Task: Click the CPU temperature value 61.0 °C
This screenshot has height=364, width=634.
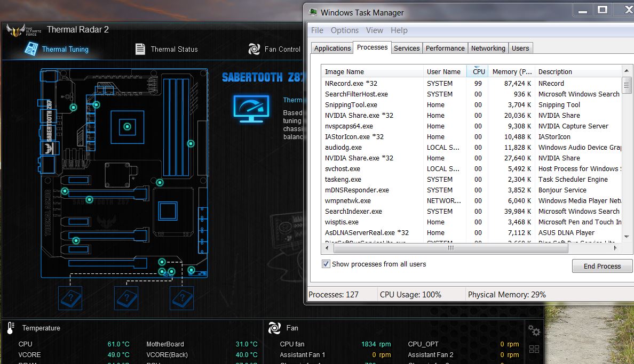Action: (118, 344)
